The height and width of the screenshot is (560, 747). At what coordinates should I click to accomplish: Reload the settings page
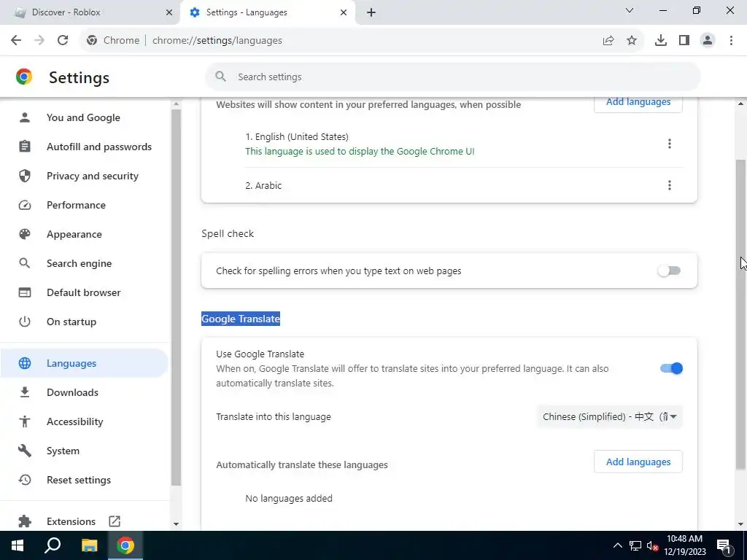pyautogui.click(x=63, y=41)
